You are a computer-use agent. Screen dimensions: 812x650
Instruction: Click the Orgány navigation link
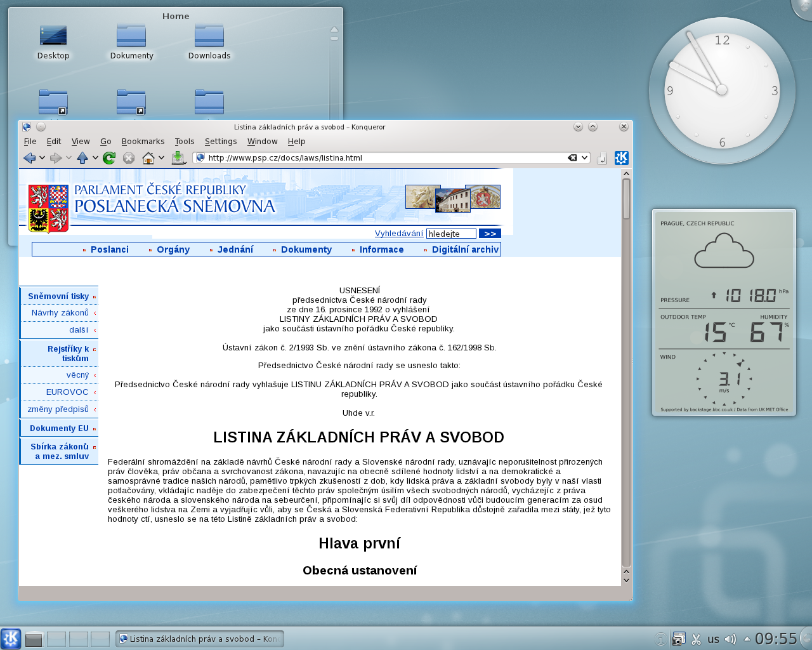click(x=173, y=249)
